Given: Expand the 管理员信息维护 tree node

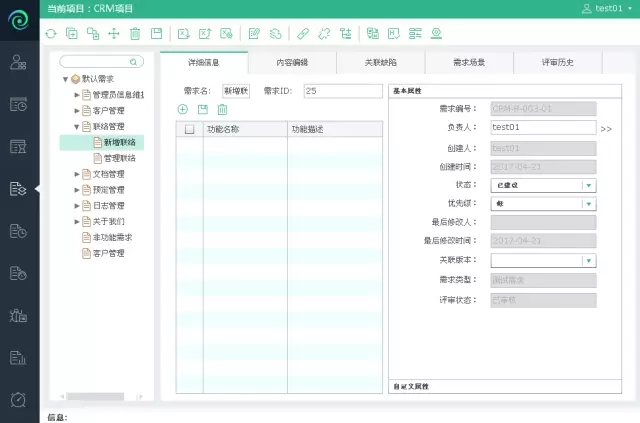Looking at the screenshot, I should (x=77, y=95).
